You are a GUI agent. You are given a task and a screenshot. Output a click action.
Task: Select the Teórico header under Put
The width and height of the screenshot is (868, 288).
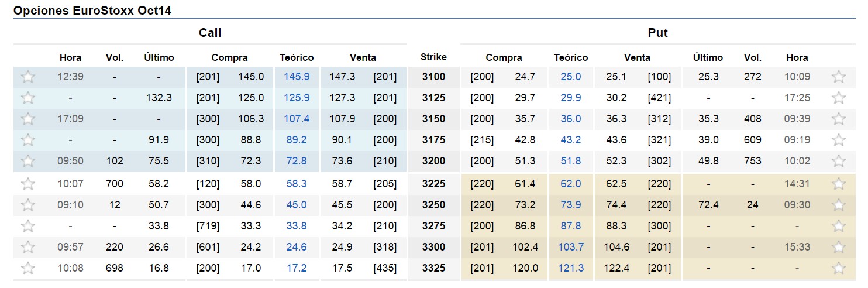click(571, 57)
